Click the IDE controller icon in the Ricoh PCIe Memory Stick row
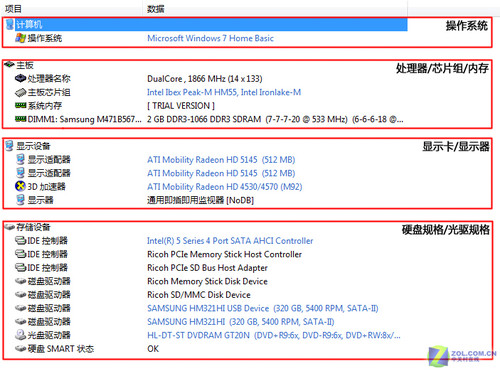Screen dimensions: 500x371 [20, 254]
